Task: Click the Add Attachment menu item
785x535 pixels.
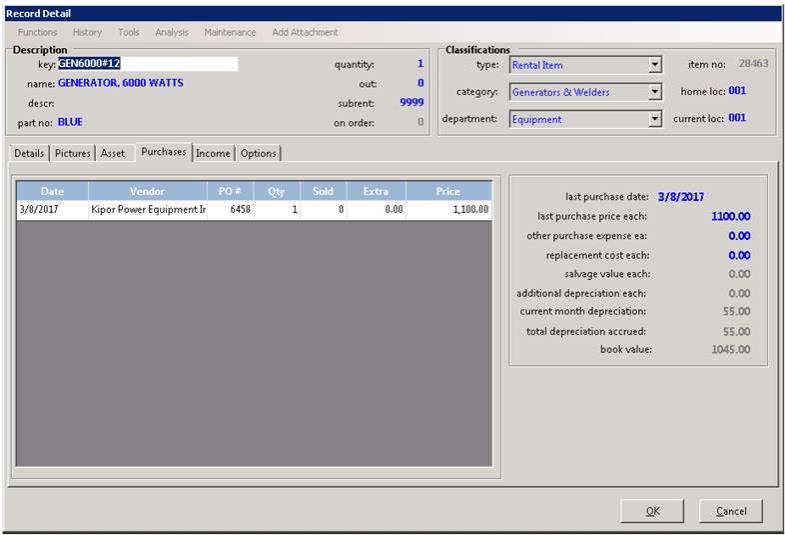Action: click(305, 32)
